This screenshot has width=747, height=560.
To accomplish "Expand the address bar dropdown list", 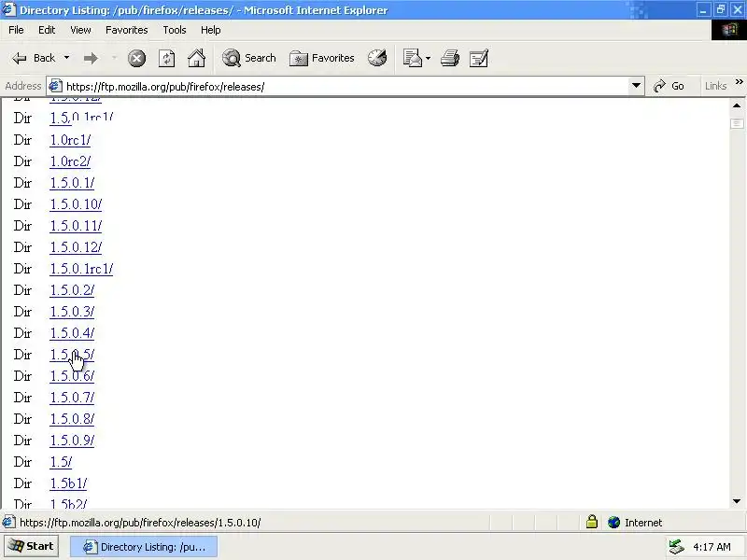I will [x=636, y=86].
